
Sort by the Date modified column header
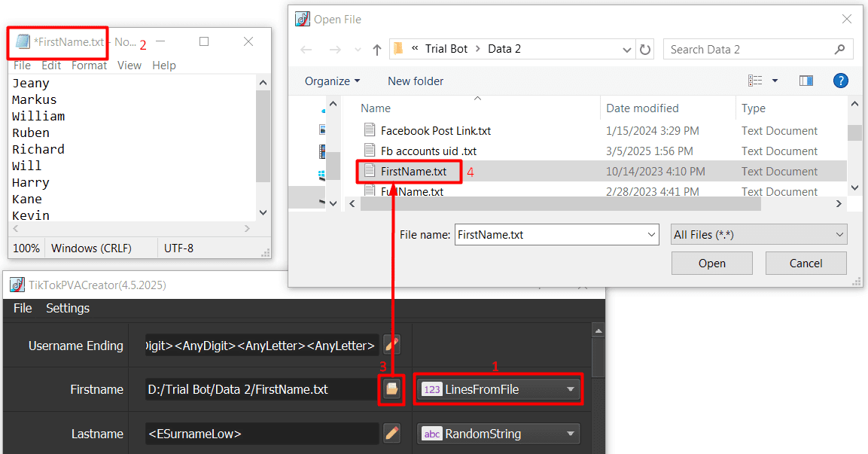642,108
